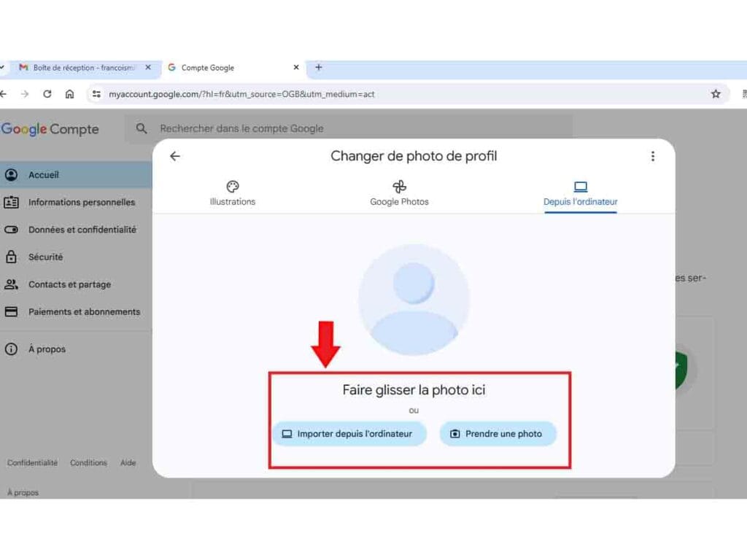747x560 pixels.
Task: Reload the page with browser refresh icon
Action: (47, 94)
